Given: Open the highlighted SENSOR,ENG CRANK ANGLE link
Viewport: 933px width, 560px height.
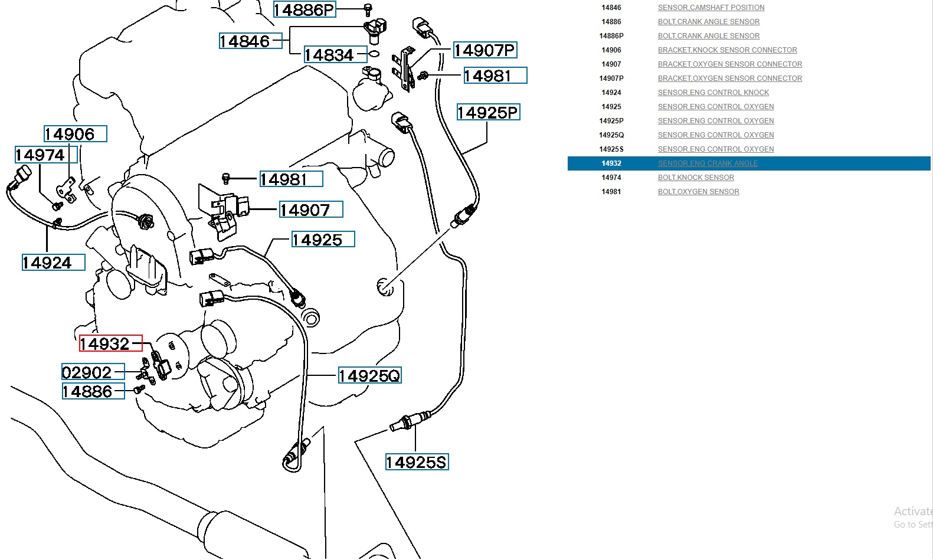Looking at the screenshot, I should 708,163.
